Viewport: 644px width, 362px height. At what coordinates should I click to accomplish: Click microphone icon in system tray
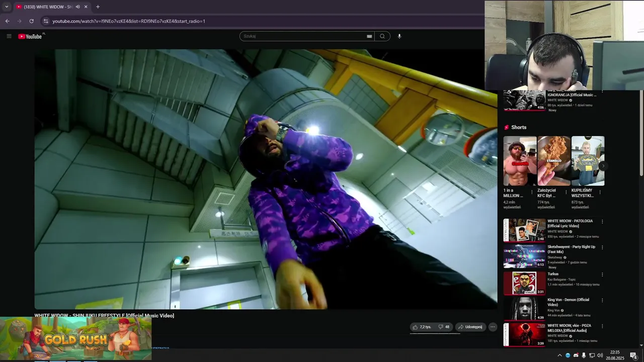(584, 355)
